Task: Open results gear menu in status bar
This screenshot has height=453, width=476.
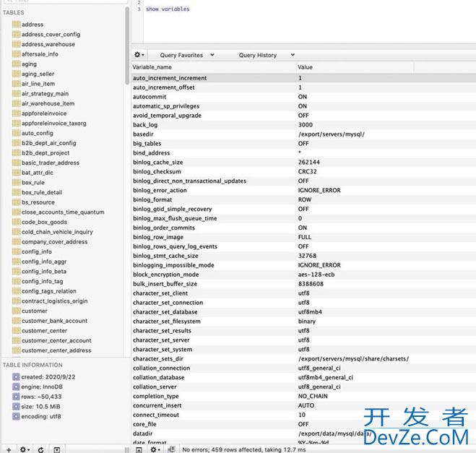Action: pyautogui.click(x=155, y=449)
